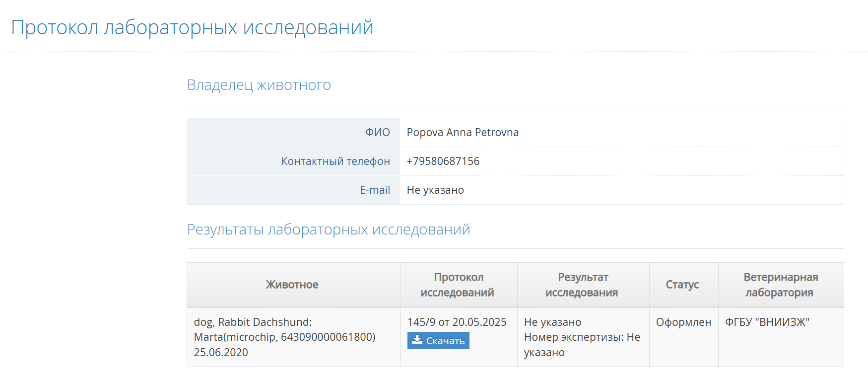The height and width of the screenshot is (385, 868).
Task: Click the Статус column header
Action: [682, 285]
